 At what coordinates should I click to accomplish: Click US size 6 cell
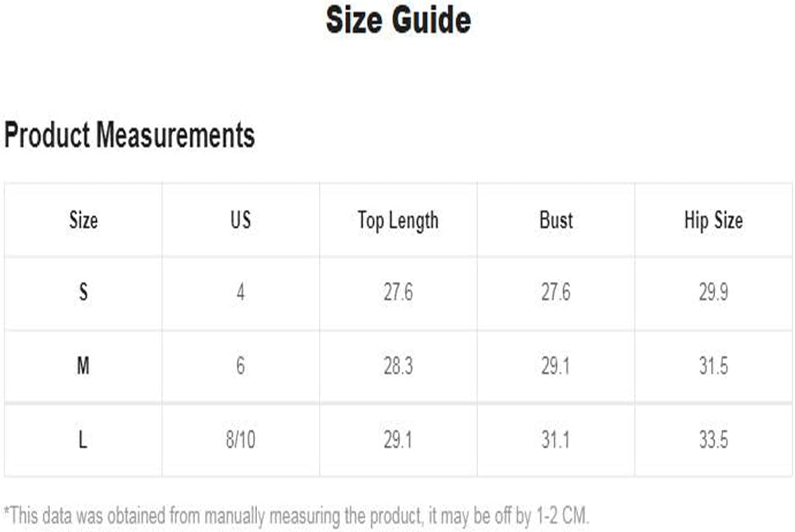point(241,366)
